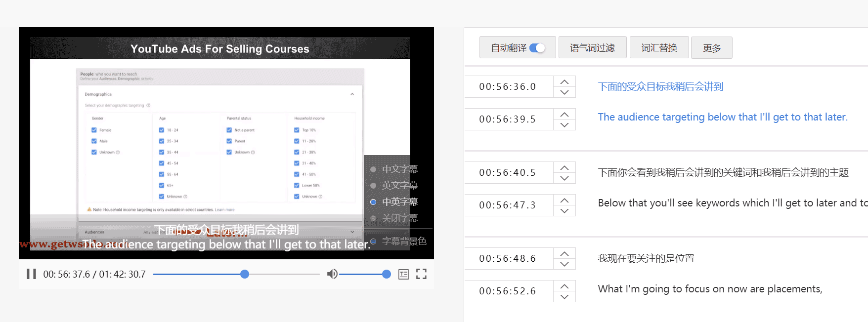Screen dimensions: 868x322
Task: Edit the 00:56:48.6 timestamp field
Action: pos(508,259)
